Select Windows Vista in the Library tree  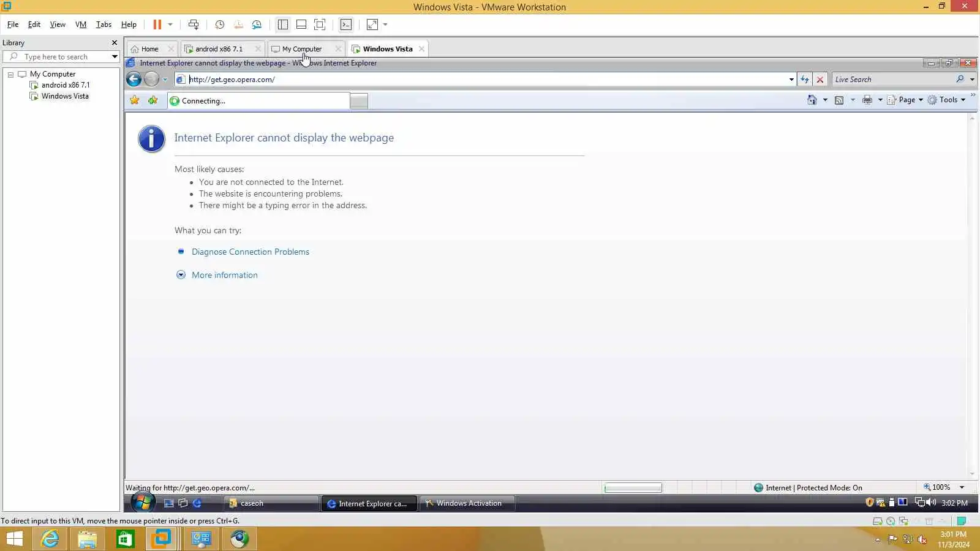[65, 96]
